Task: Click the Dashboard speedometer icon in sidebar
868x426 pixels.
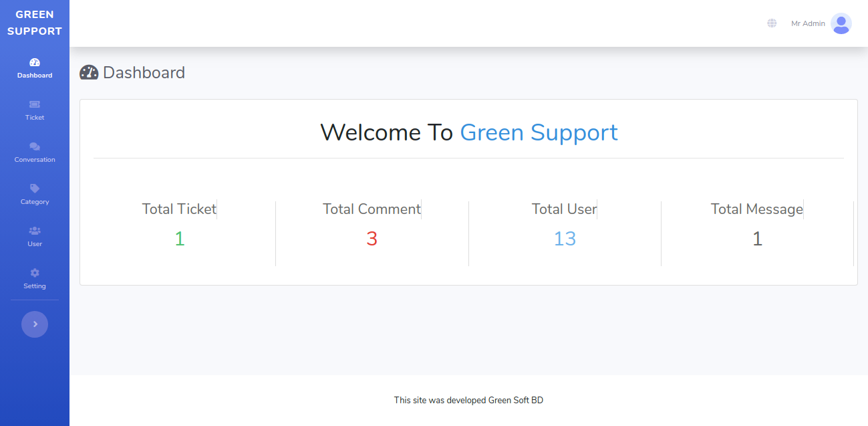Action: 35,62
